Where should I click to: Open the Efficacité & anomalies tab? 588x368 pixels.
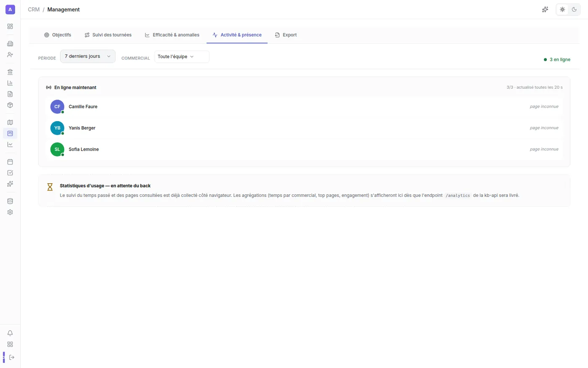172,35
